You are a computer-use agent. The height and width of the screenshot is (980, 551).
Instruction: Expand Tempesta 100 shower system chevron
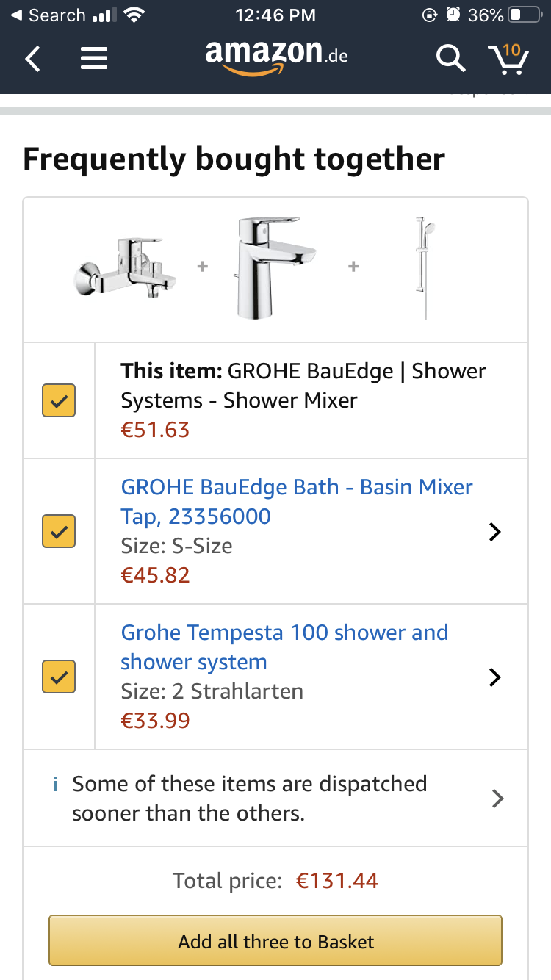495,677
